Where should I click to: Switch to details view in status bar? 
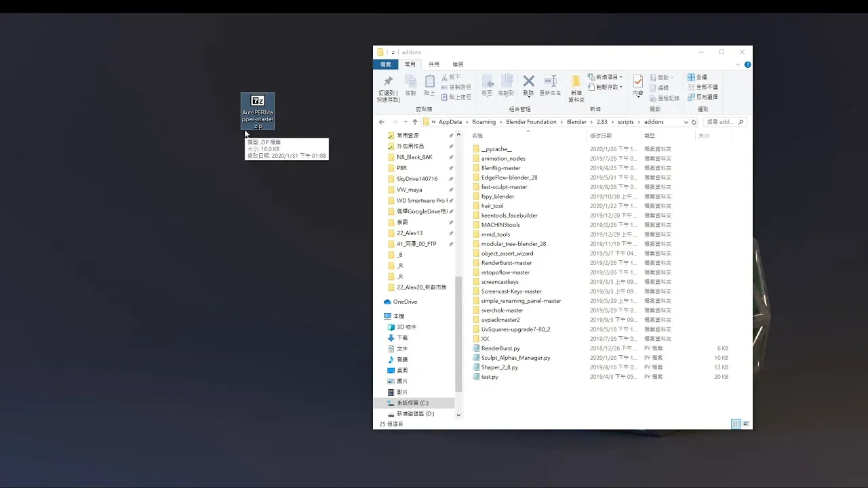736,424
